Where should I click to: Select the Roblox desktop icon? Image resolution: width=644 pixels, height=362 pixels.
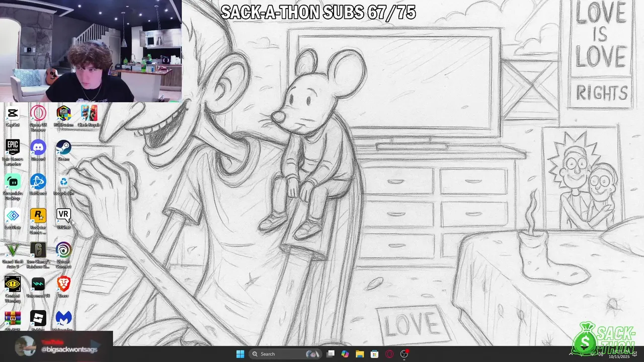coord(38,321)
